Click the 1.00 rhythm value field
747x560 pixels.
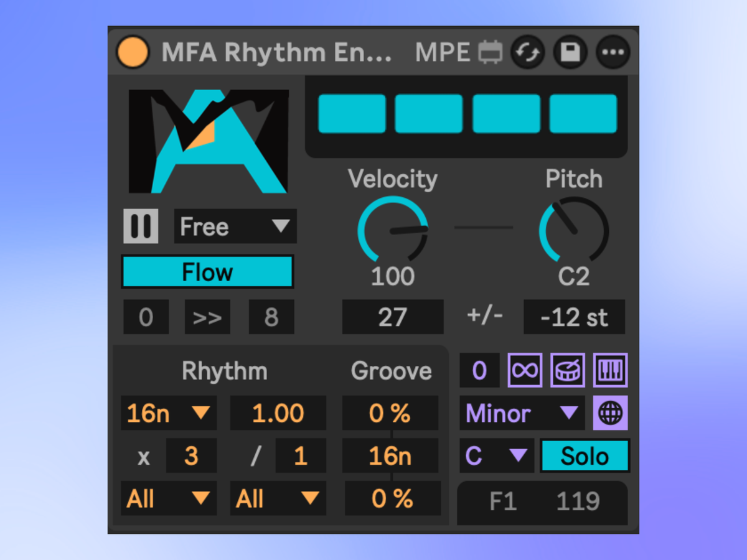(x=278, y=413)
